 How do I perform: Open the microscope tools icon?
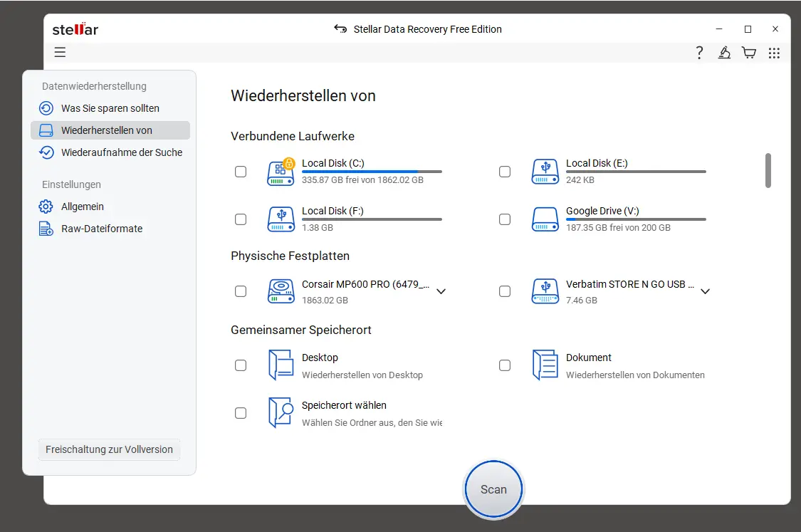(x=724, y=53)
